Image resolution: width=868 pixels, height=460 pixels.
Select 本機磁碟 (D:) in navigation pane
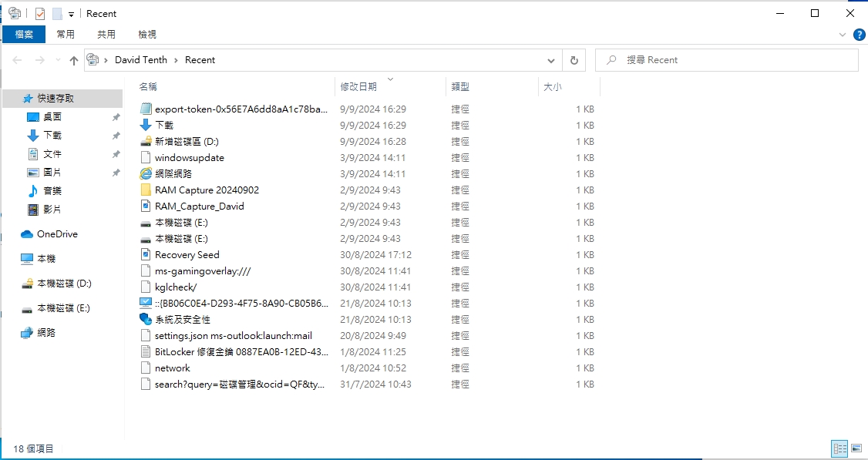[64, 284]
